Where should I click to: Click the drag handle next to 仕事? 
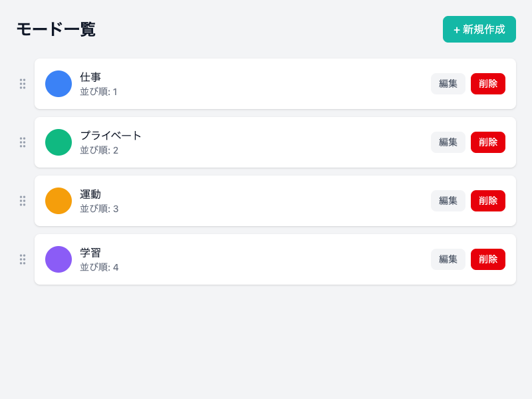coord(23,84)
